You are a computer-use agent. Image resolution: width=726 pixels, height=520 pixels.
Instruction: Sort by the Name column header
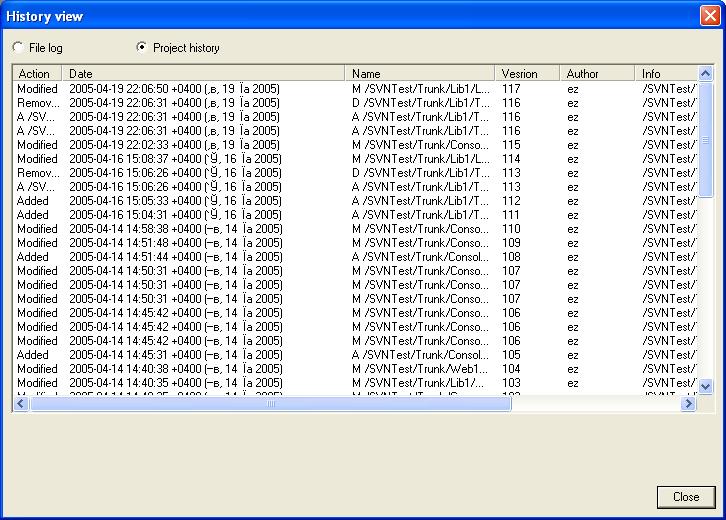tap(418, 74)
